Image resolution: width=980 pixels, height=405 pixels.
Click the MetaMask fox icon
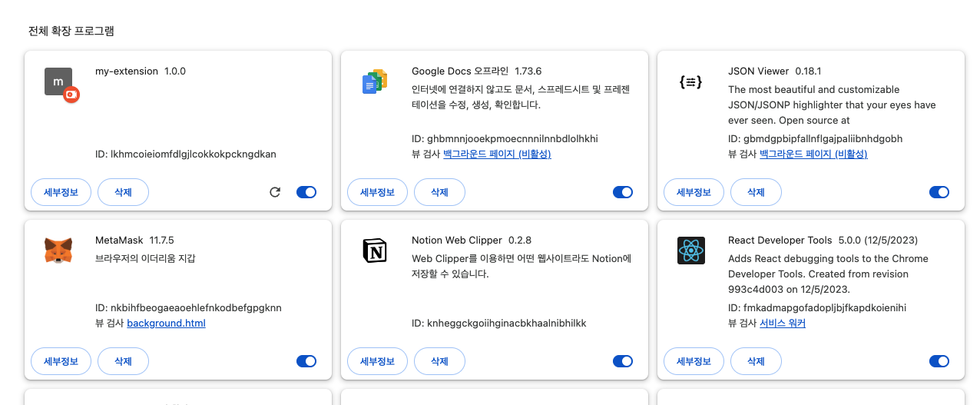[58, 251]
